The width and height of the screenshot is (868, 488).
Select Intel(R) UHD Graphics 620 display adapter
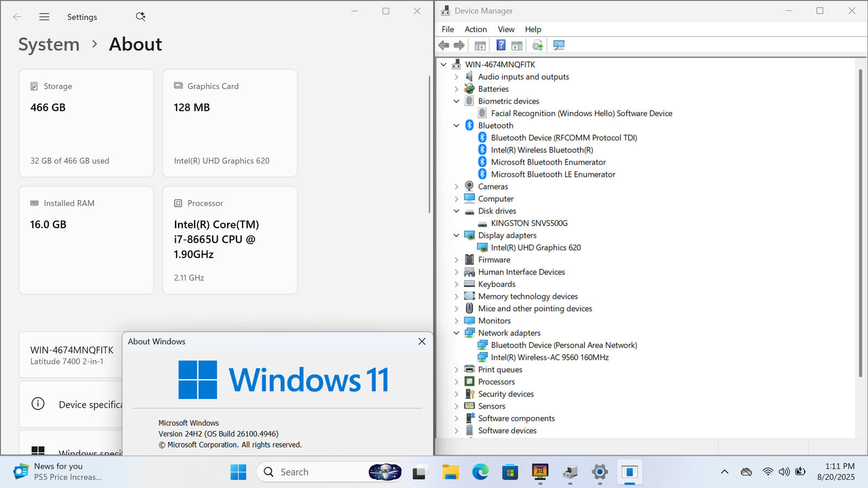pos(536,247)
